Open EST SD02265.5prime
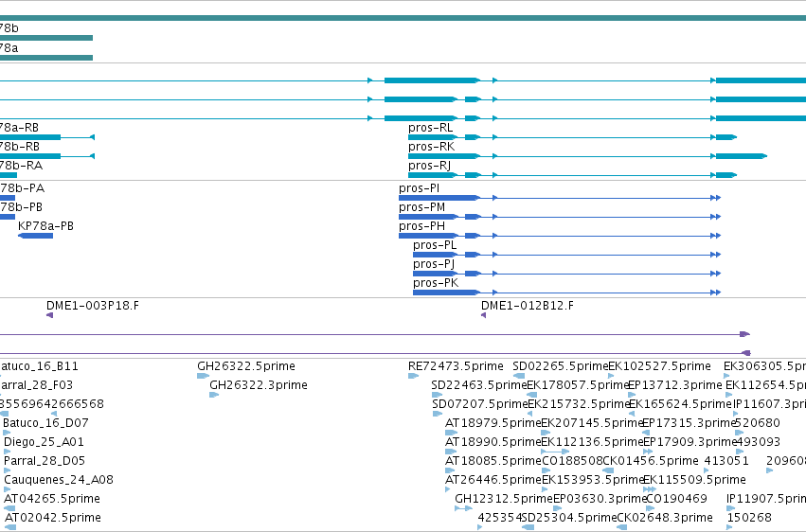The width and height of the screenshot is (806, 532). click(x=561, y=366)
